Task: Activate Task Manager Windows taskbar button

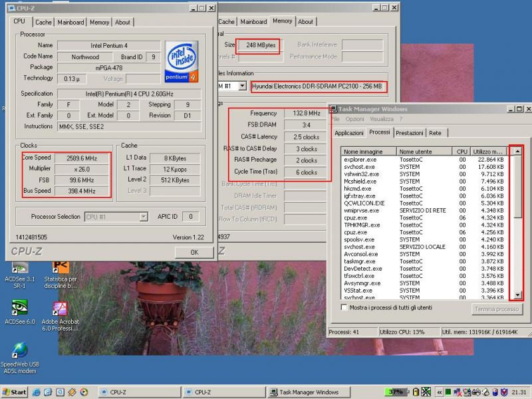Action: point(309,392)
